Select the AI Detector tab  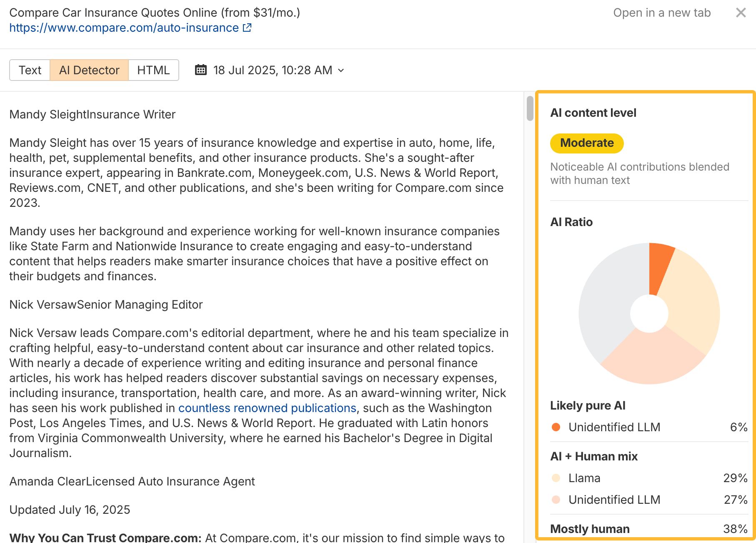click(89, 70)
